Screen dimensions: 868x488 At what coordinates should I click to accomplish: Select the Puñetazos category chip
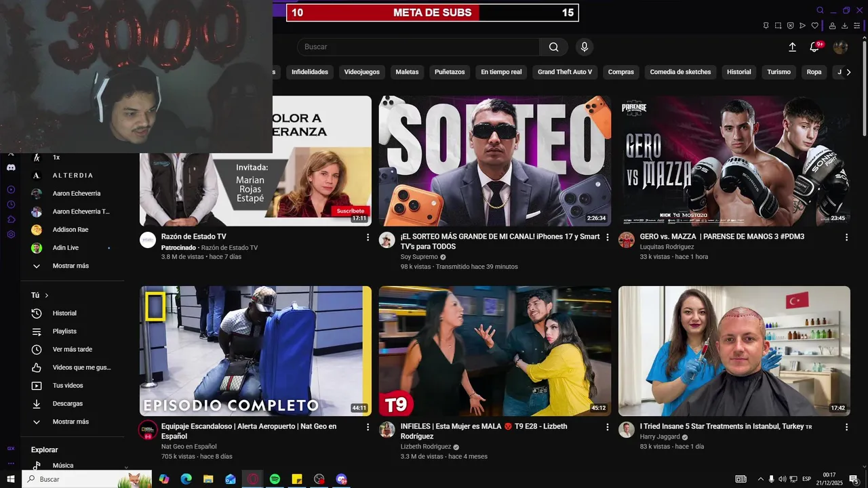tap(450, 72)
